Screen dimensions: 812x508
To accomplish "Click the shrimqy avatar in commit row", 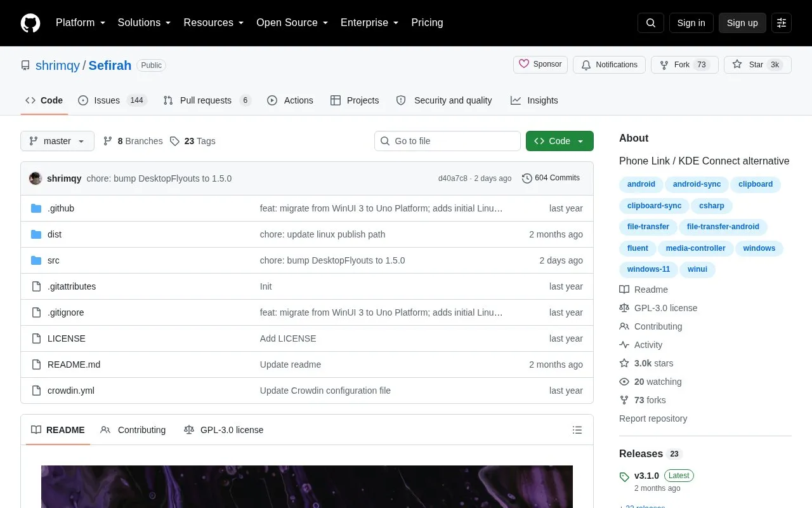I will 36,178.
